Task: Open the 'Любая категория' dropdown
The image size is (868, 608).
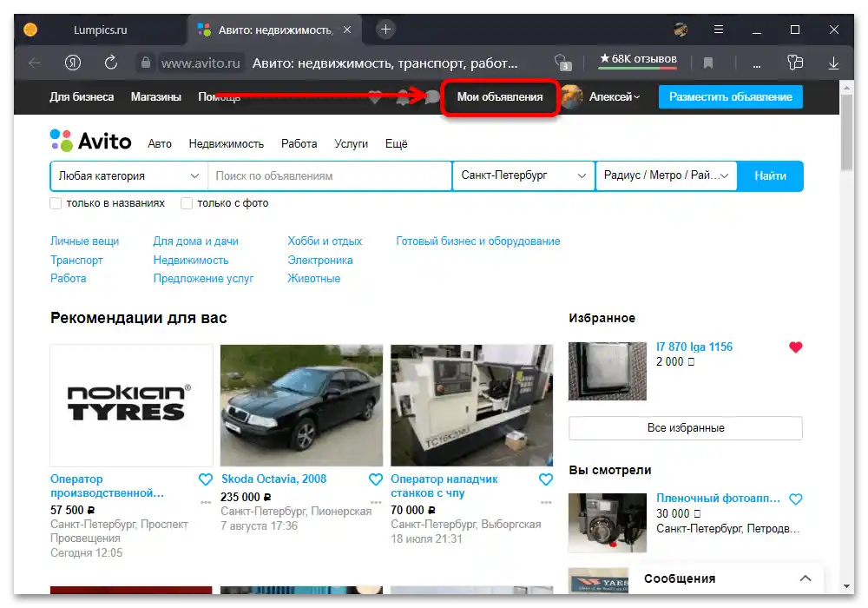Action: pos(129,176)
